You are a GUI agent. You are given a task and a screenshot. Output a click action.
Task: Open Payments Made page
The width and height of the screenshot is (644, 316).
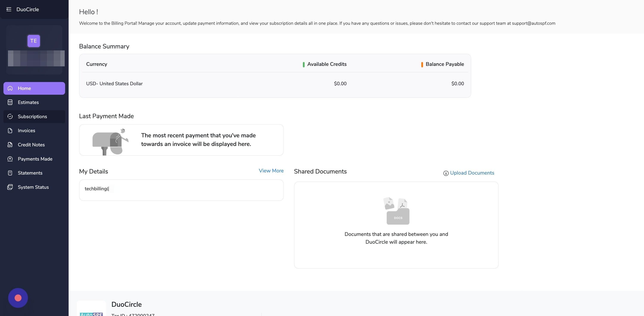click(x=34, y=159)
